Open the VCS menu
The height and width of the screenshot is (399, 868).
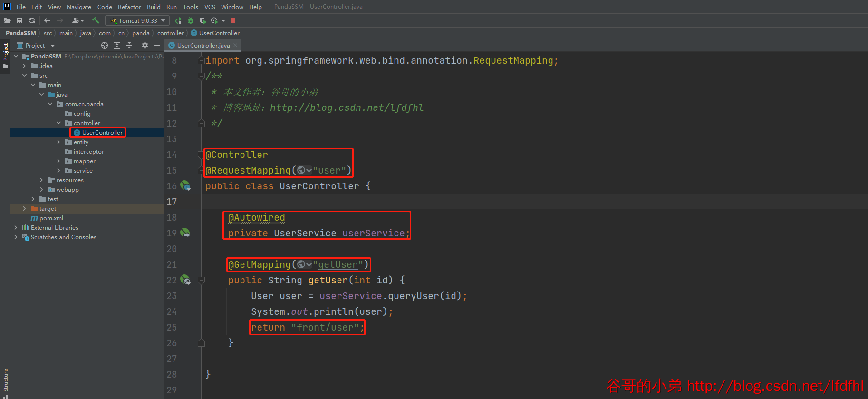tap(210, 7)
